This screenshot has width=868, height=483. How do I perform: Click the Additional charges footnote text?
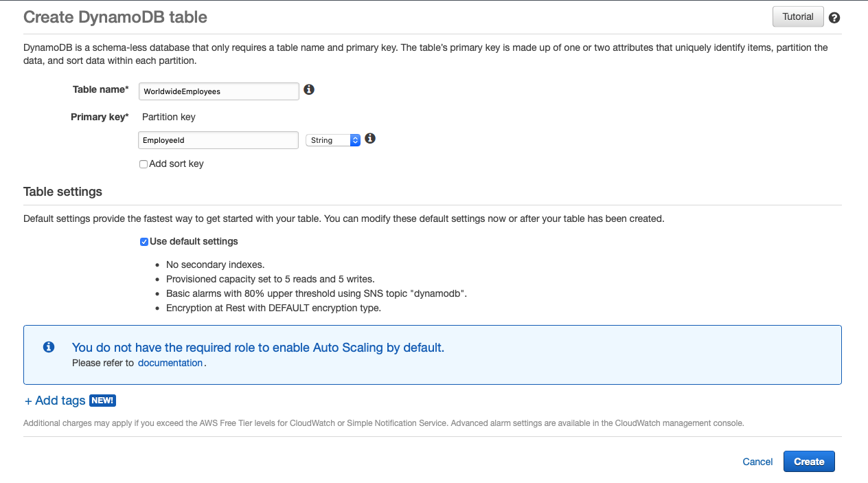[x=384, y=423]
